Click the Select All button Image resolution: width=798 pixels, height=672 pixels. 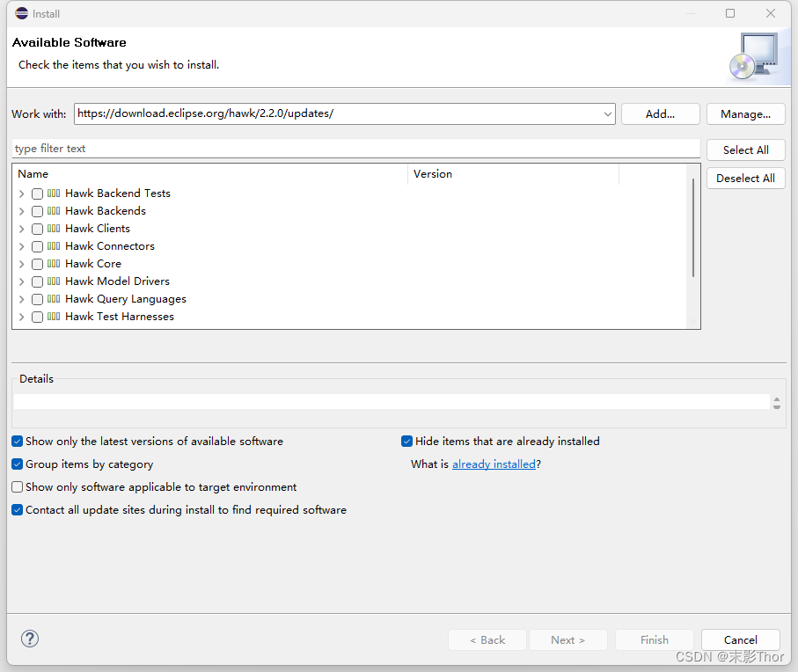coord(745,150)
